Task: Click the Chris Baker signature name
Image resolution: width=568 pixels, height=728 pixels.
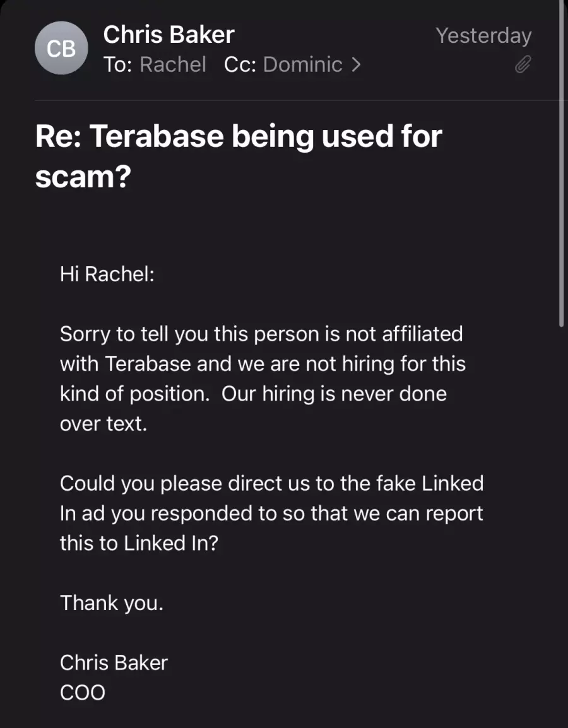Action: [114, 662]
